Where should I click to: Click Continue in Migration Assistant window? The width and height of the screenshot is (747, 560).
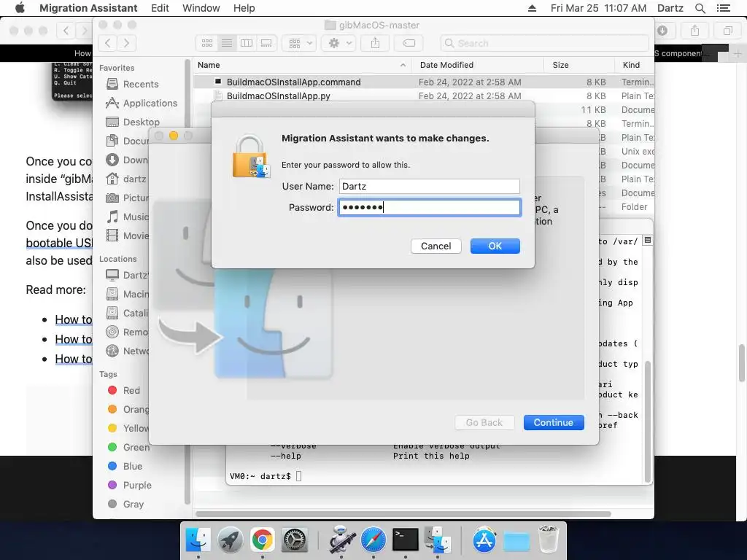554,422
